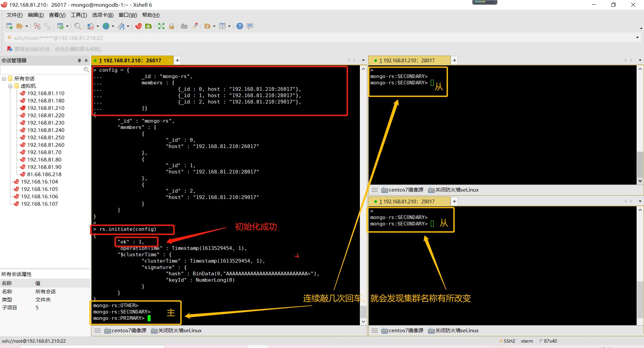Open Help via the blue question icon
The height and width of the screenshot is (348, 644).
[239, 26]
